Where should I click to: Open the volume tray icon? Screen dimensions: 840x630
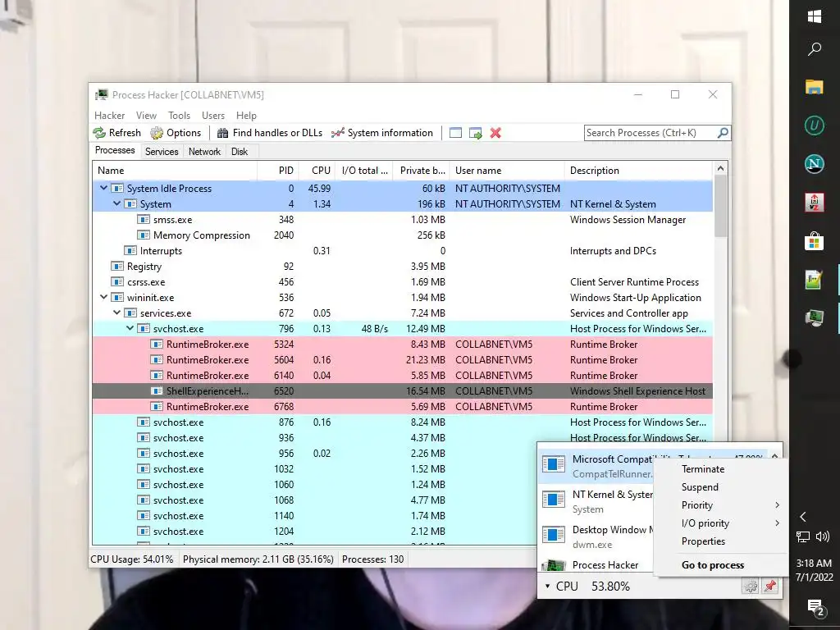[x=823, y=536]
